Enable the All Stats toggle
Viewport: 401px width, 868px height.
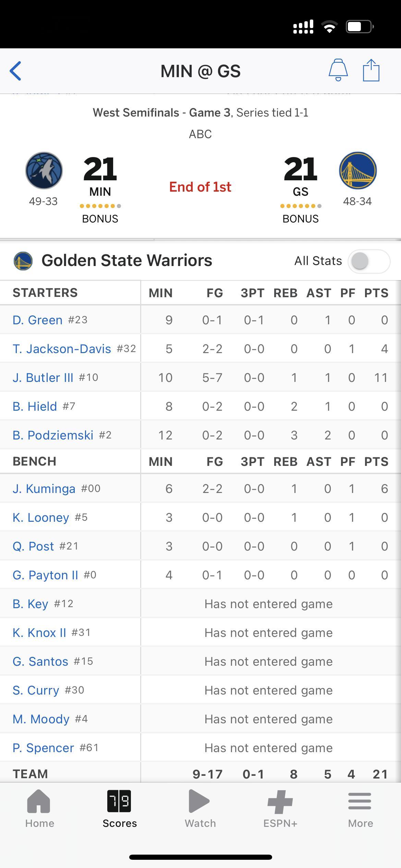click(369, 261)
